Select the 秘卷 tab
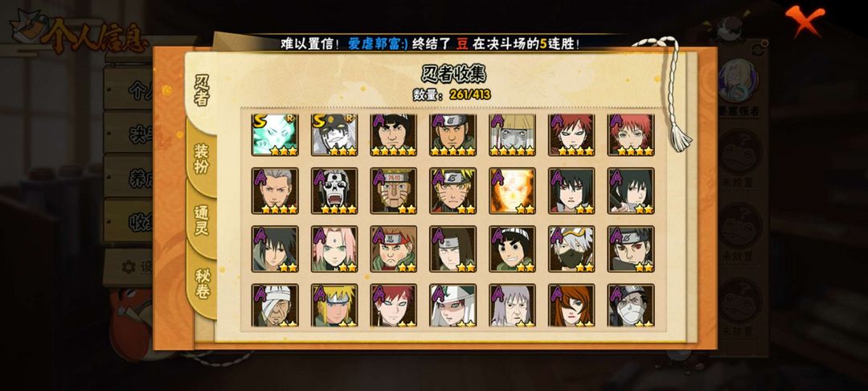868x391 pixels. 202,283
